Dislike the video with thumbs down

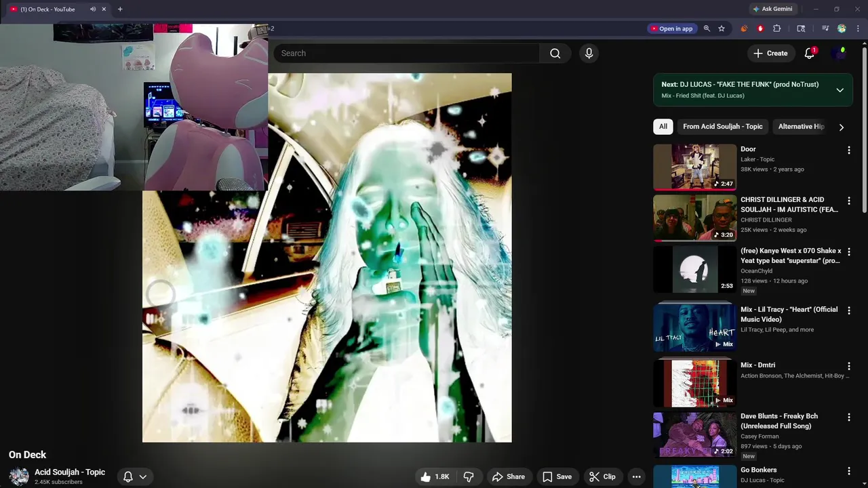[x=469, y=477]
